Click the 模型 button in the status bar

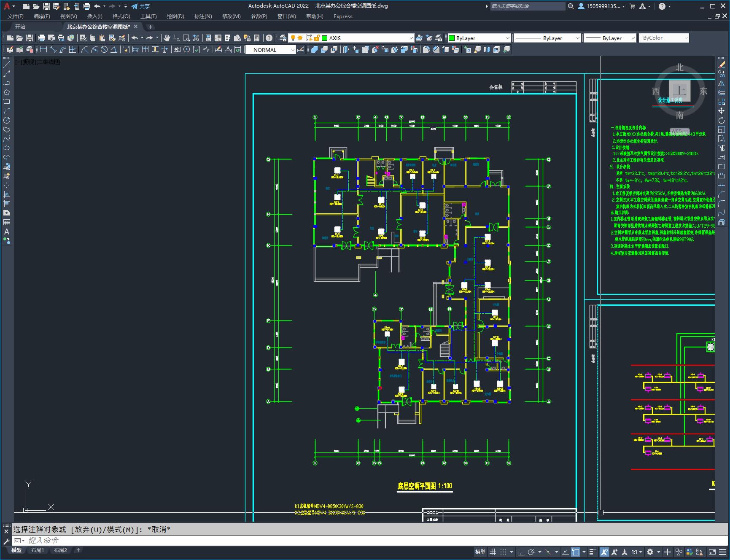tap(480, 552)
